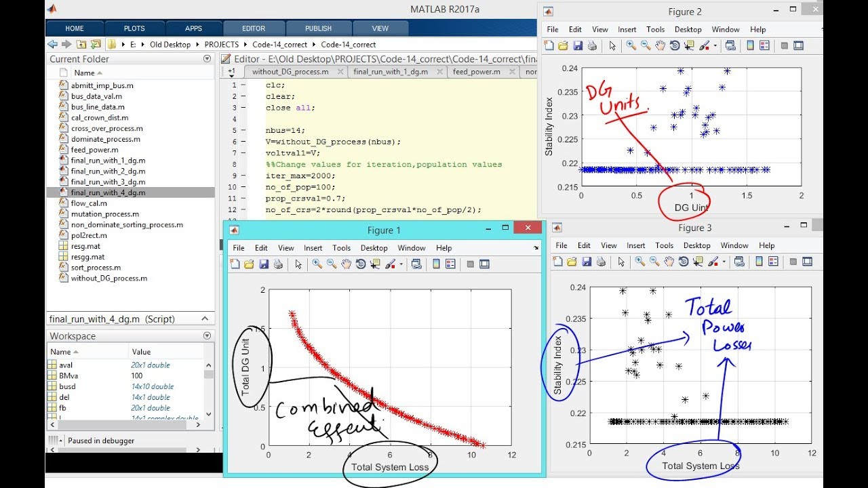Select Brush data tool in Figure 1

point(390,264)
